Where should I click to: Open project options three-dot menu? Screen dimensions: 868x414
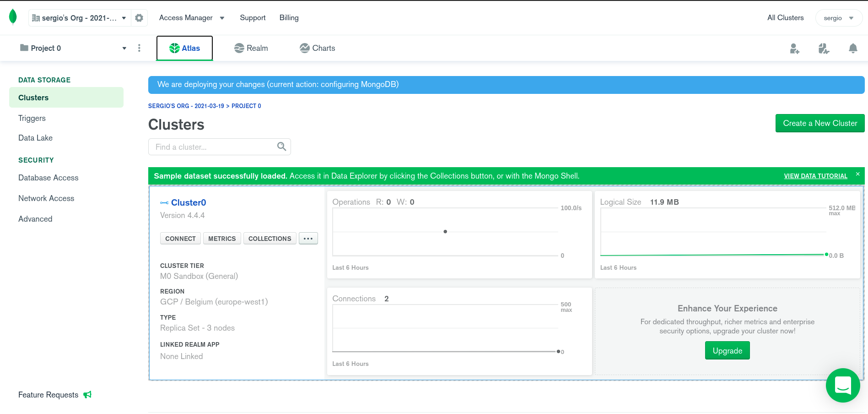[x=139, y=48]
